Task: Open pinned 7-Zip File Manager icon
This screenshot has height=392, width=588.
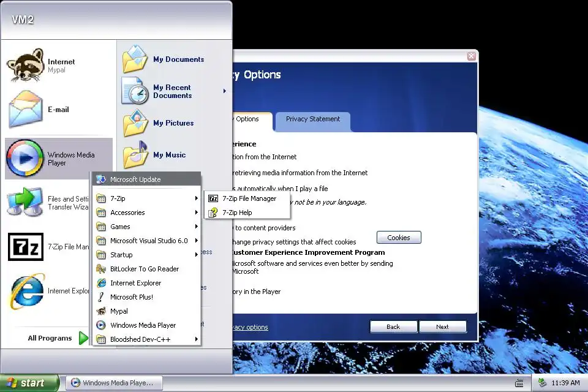Action: tap(26, 246)
